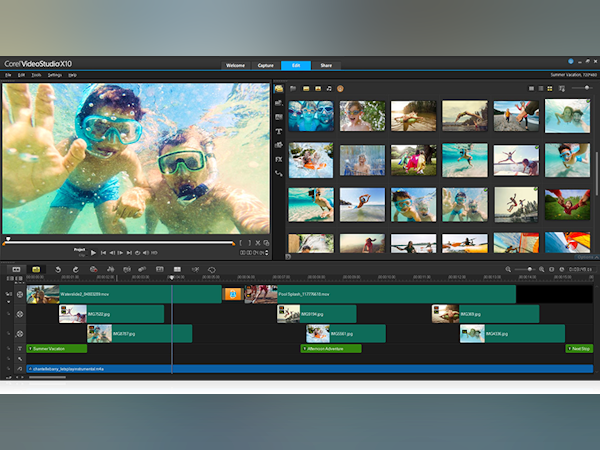Viewport: 600px width, 450px height.
Task: Switch to Timeline View
Action: coord(36,269)
